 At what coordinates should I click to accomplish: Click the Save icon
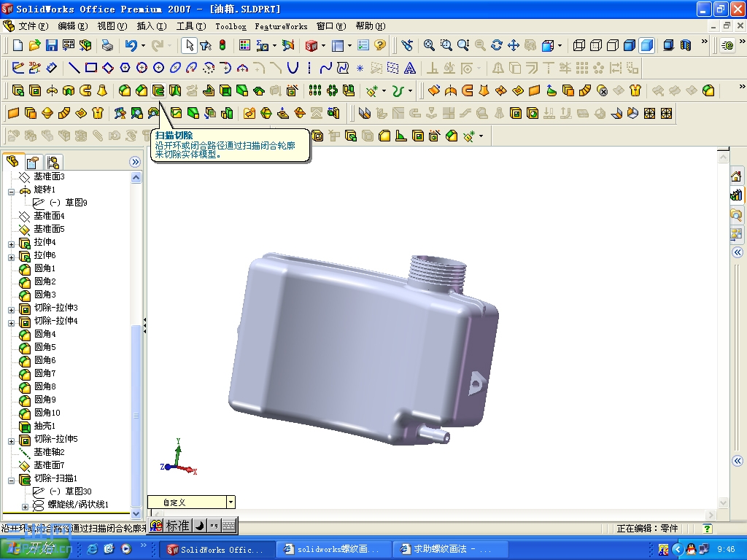pyautogui.click(x=51, y=45)
